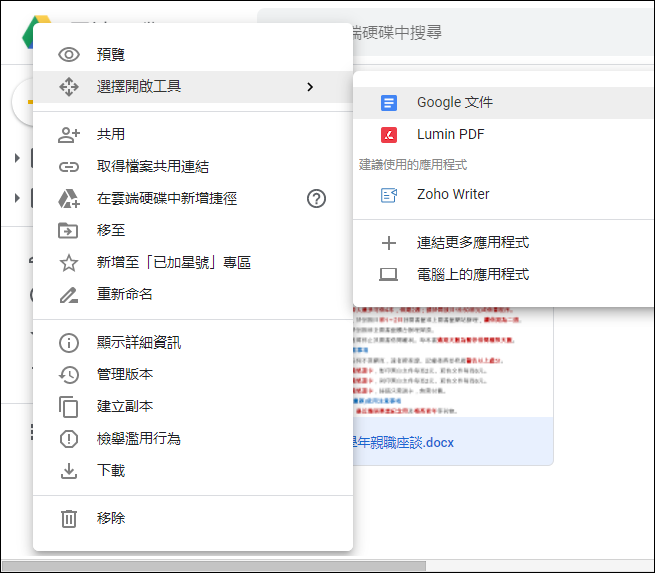Select 在雲端硬碟中新增捷徑

193,199
